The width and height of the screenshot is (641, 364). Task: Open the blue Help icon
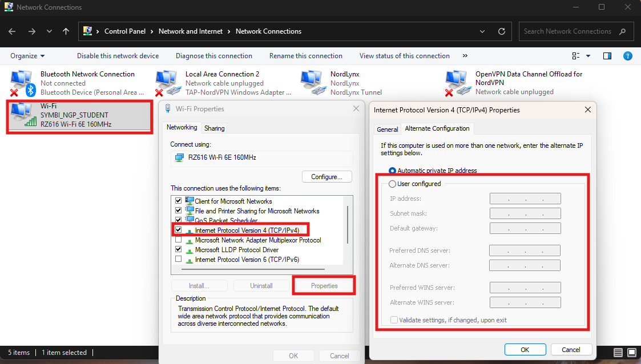627,56
